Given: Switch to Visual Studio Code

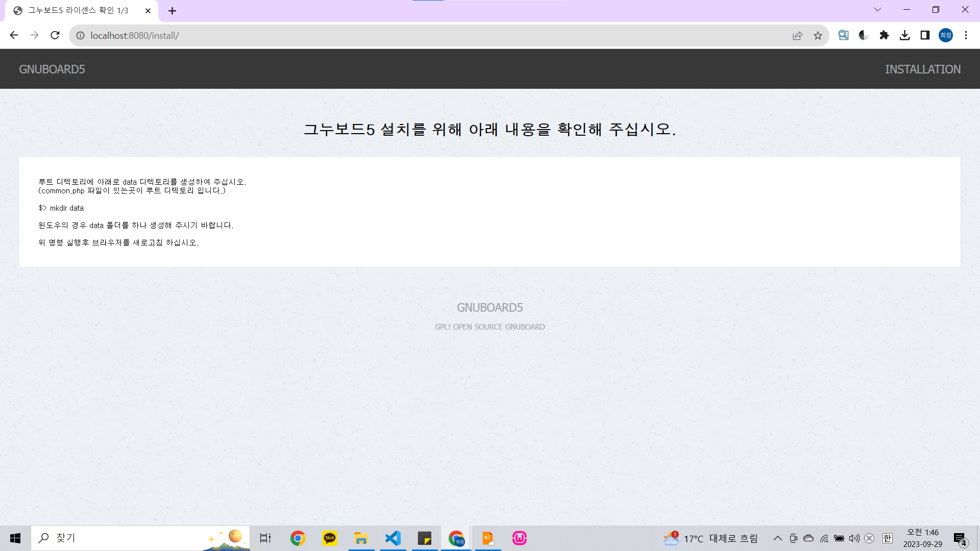Looking at the screenshot, I should coord(393,538).
